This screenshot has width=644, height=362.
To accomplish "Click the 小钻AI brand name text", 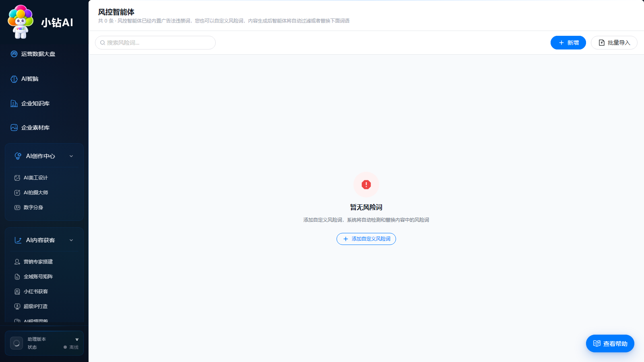I will pyautogui.click(x=57, y=23).
